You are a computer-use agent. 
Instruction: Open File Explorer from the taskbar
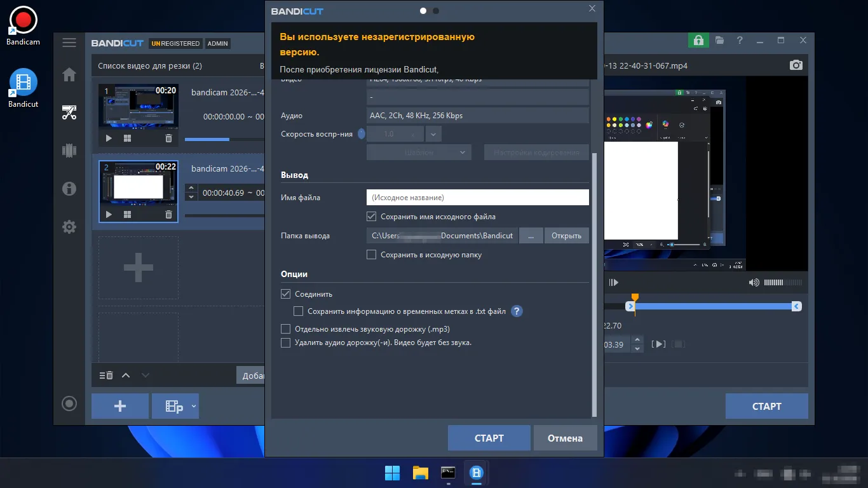coord(421,473)
